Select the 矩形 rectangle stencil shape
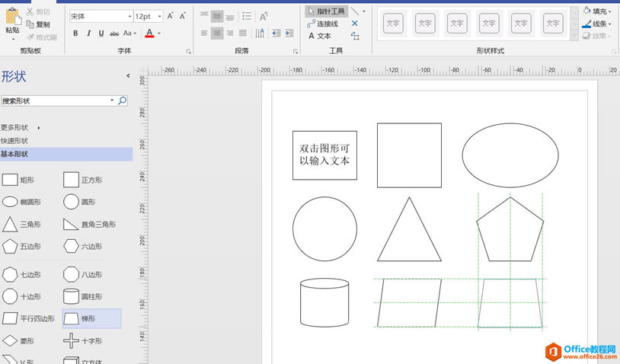The image size is (620, 364). [x=18, y=180]
